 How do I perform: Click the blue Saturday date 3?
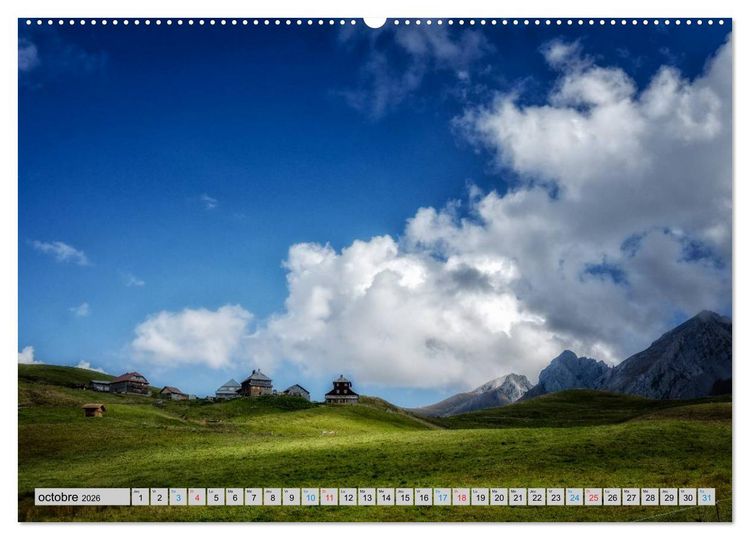click(178, 497)
